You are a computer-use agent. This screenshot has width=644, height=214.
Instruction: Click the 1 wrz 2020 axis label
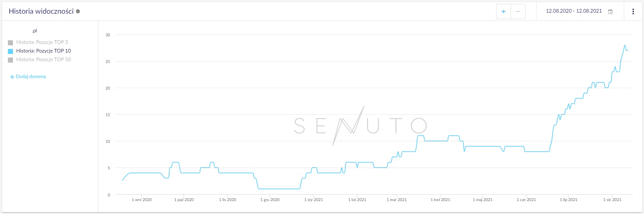click(x=142, y=200)
